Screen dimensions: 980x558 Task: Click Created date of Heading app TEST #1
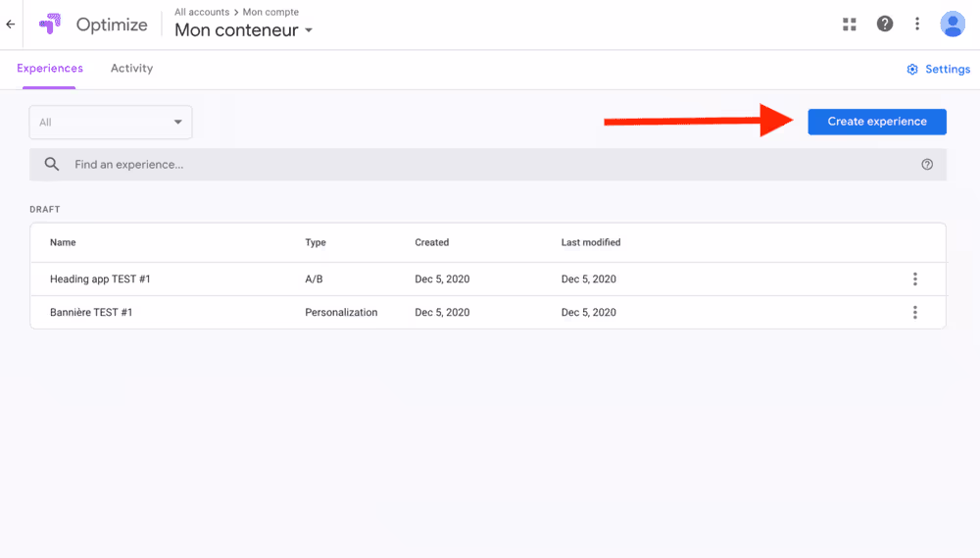tap(442, 279)
